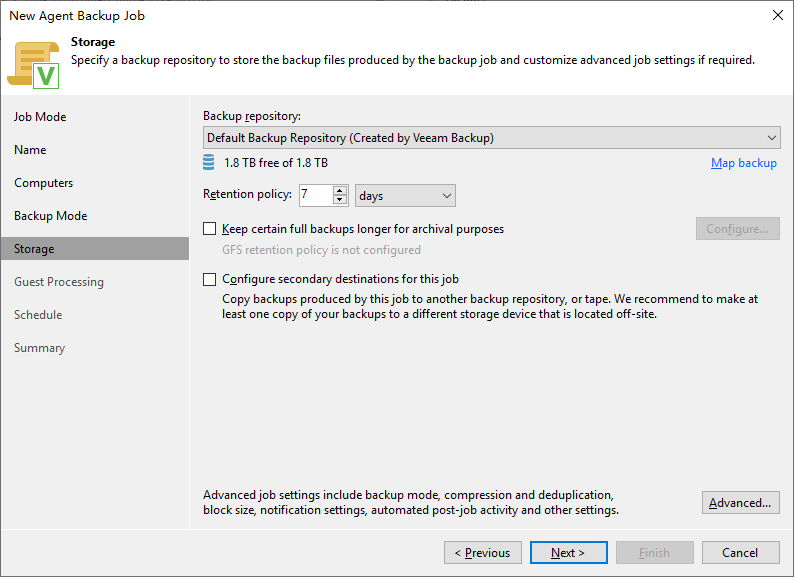Click the blue repository storage disk icon
Screen dimensions: 797x580
click(x=209, y=163)
